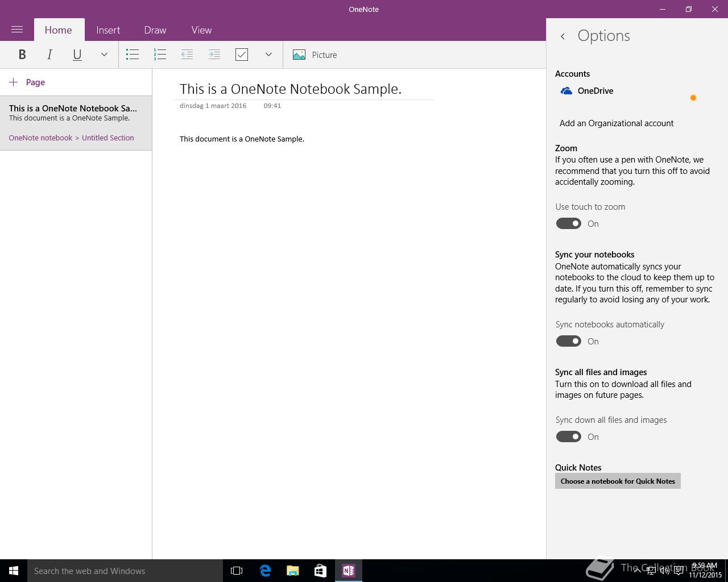
Task: Open the Windows Start menu
Action: (x=14, y=571)
